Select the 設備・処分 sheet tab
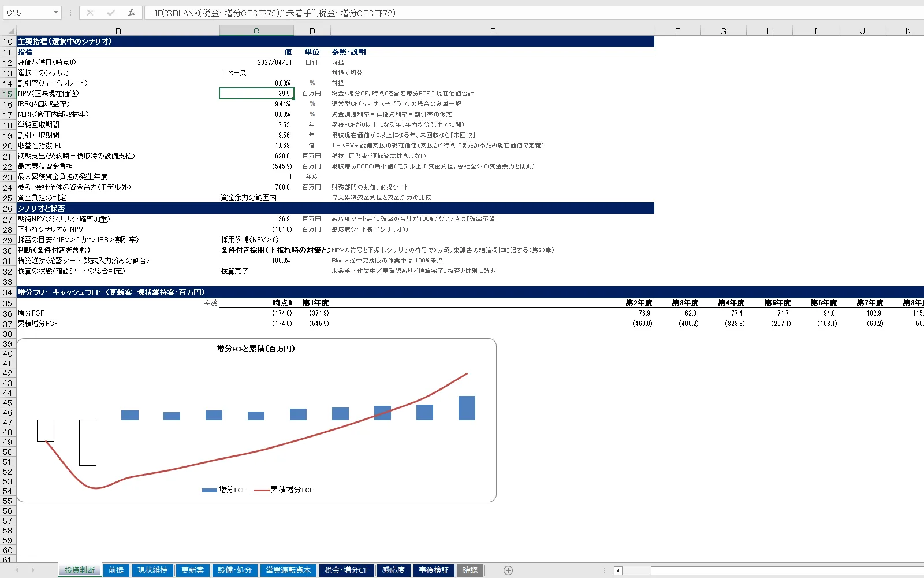The image size is (924, 578). (234, 570)
